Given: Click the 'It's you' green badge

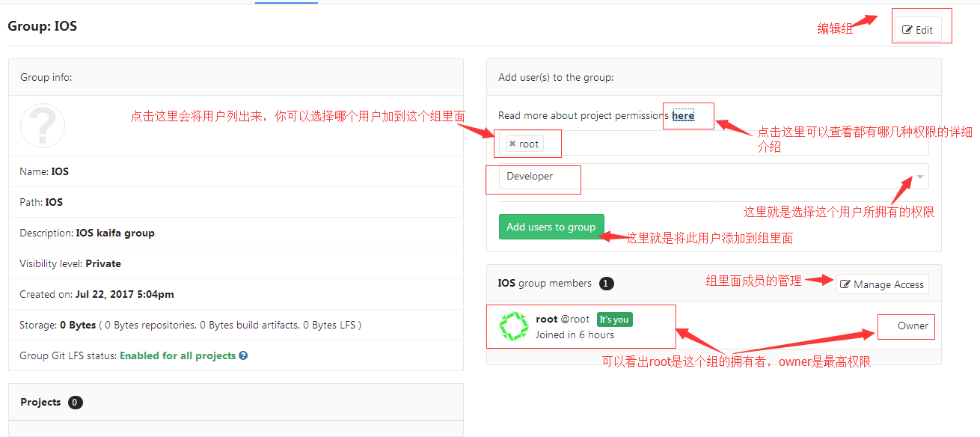Looking at the screenshot, I should [614, 320].
